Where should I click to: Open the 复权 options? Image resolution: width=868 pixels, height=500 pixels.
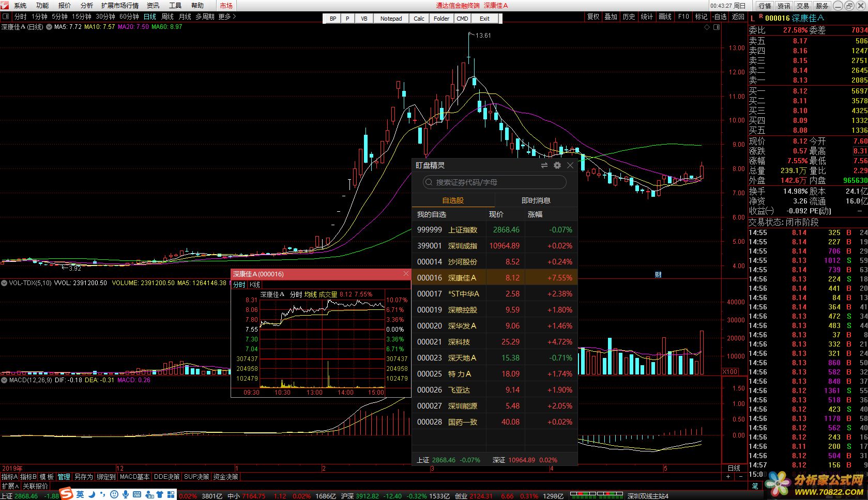(x=593, y=17)
